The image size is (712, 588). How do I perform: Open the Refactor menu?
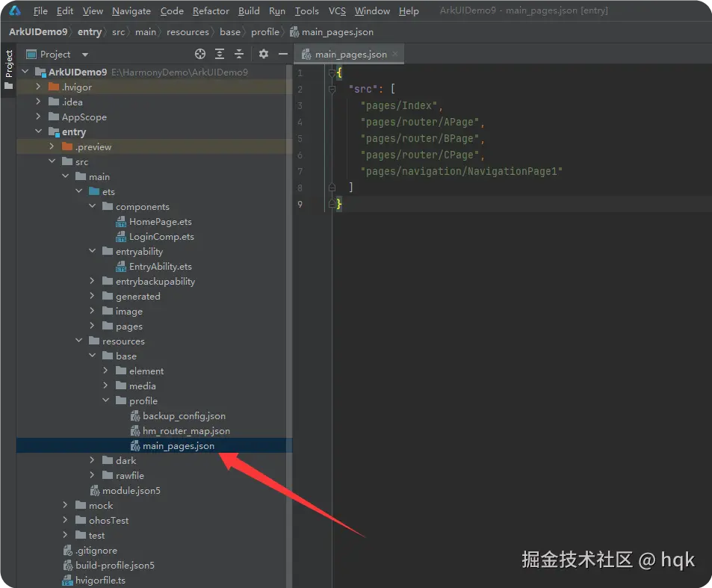(x=211, y=10)
